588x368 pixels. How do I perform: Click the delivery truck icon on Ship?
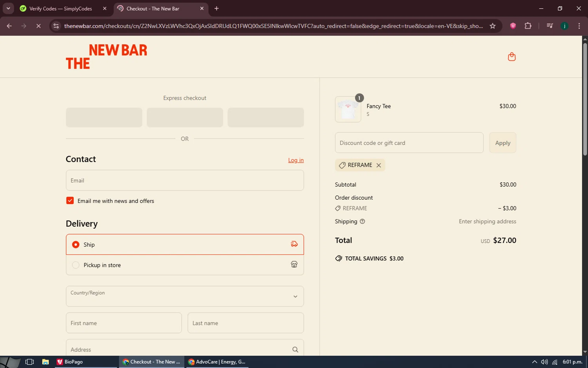pyautogui.click(x=294, y=244)
